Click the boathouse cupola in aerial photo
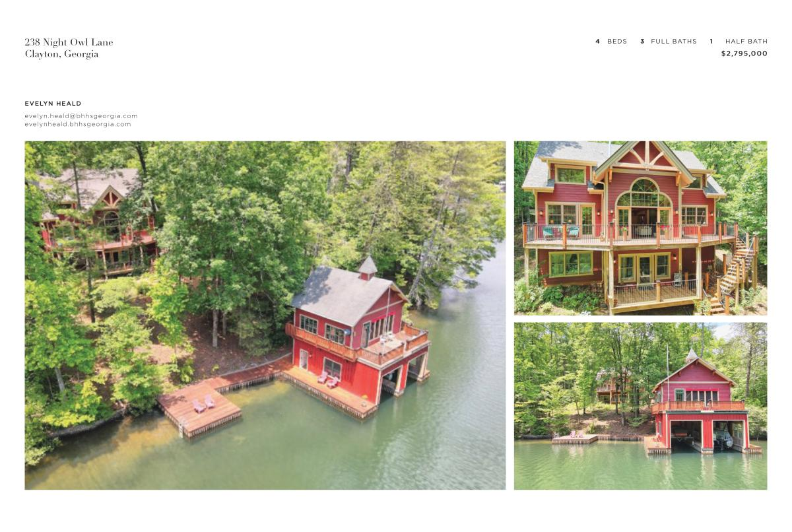The image size is (792, 532). tap(368, 268)
